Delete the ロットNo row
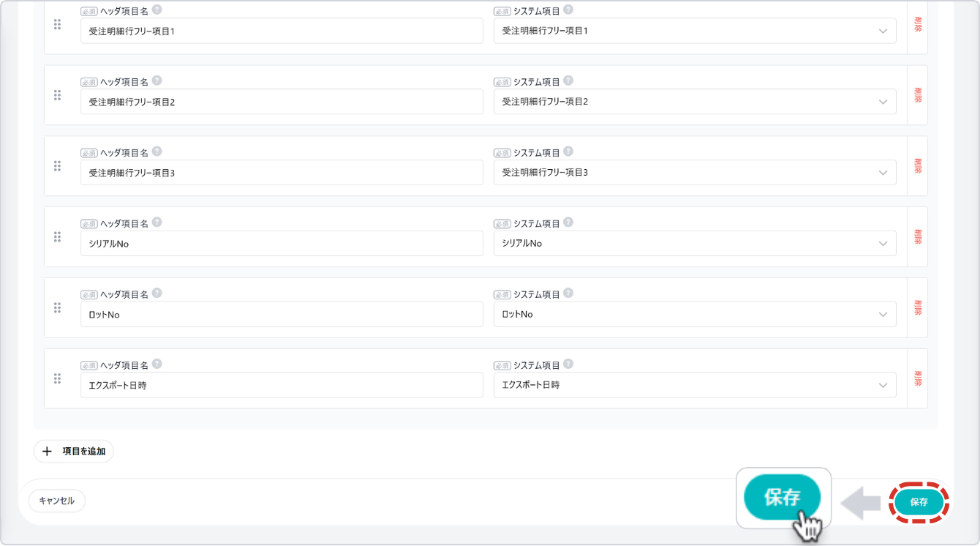The width and height of the screenshot is (980, 546). pos(917,307)
